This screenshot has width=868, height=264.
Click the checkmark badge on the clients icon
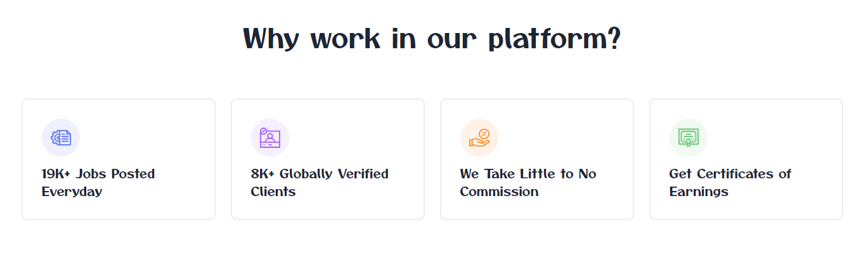pos(264,131)
